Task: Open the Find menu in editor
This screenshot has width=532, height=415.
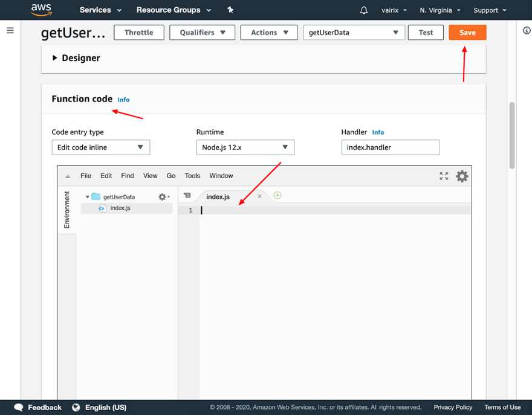Action: [x=127, y=176]
